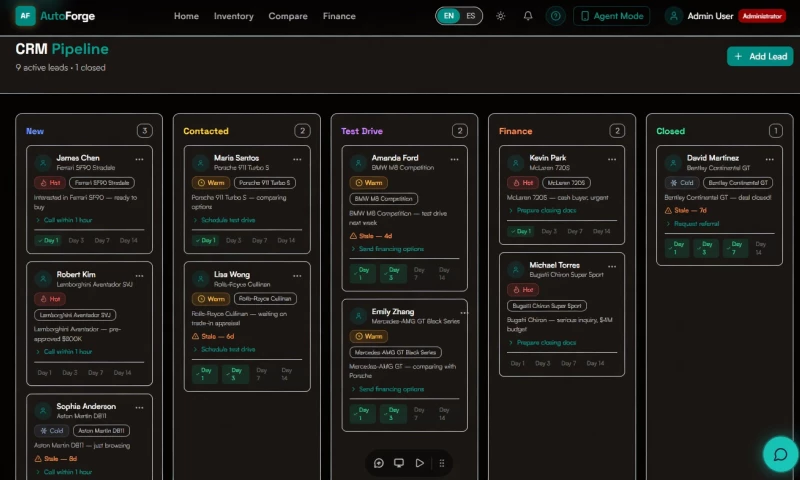Click the play icon in bottom toolbar
This screenshot has width=800, height=480.
click(419, 463)
